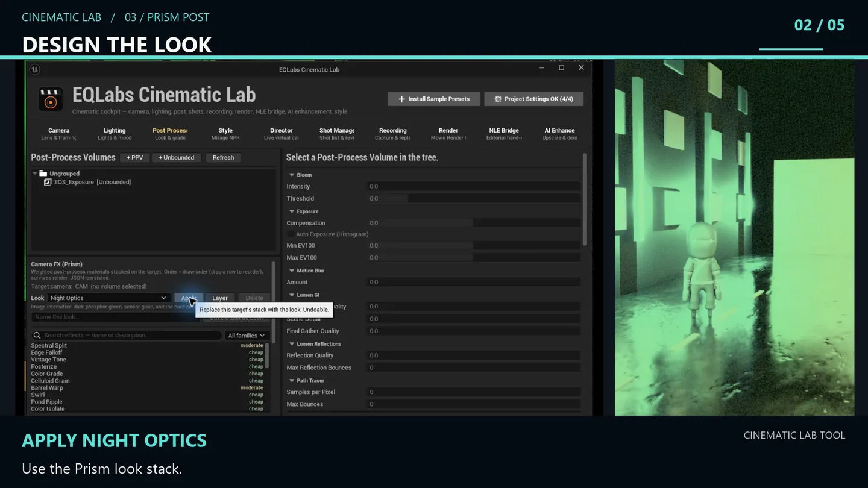Select the Barrel Warp effect
This screenshot has width=868, height=488.
tap(47, 388)
